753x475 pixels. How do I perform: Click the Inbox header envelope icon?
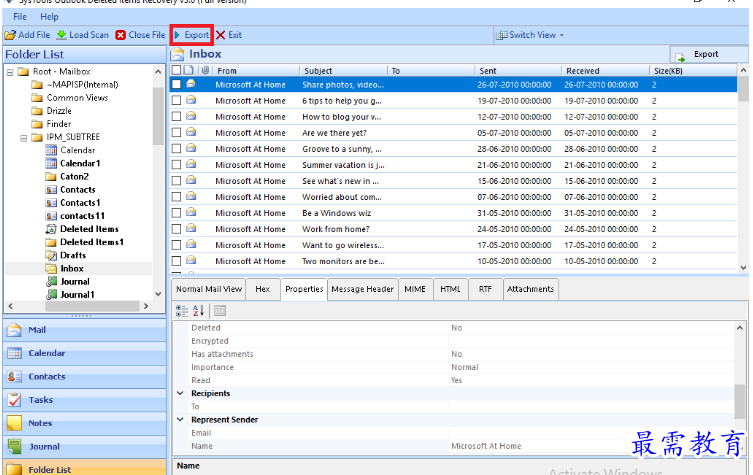pyautogui.click(x=177, y=54)
